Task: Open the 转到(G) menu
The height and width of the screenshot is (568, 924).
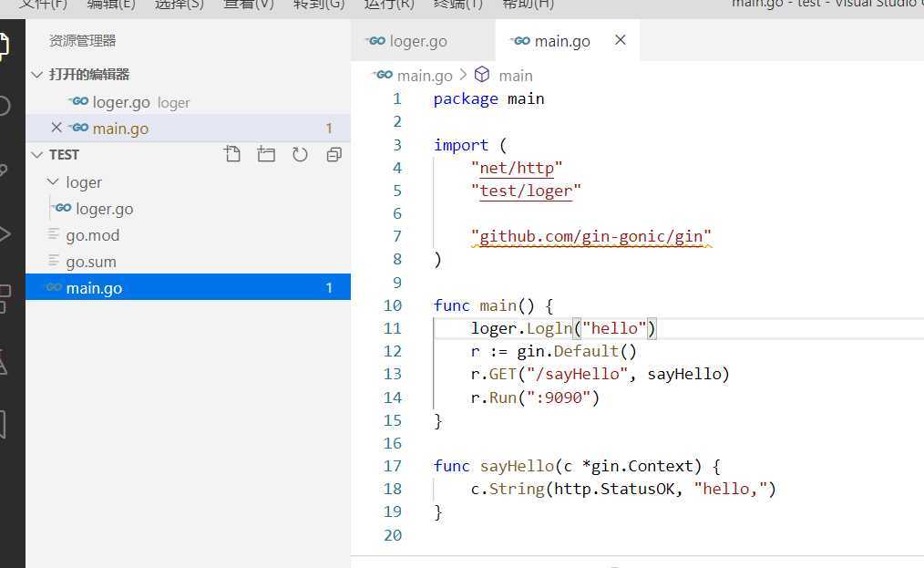Action: (x=319, y=5)
